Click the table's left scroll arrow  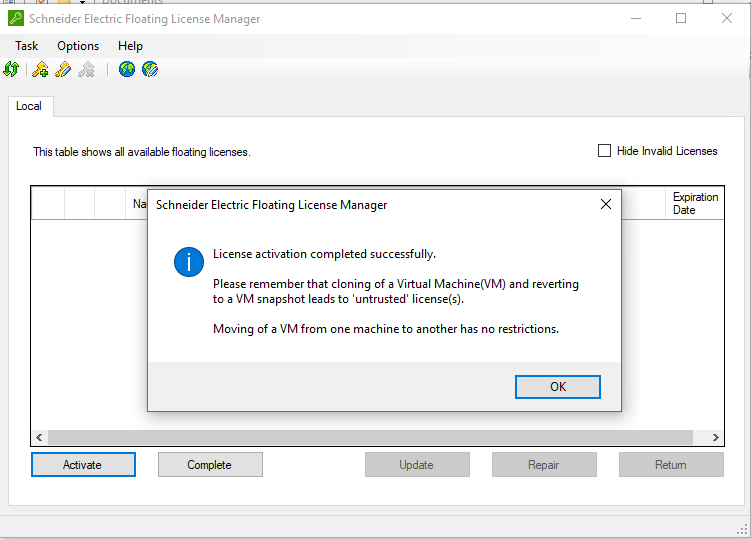point(39,437)
